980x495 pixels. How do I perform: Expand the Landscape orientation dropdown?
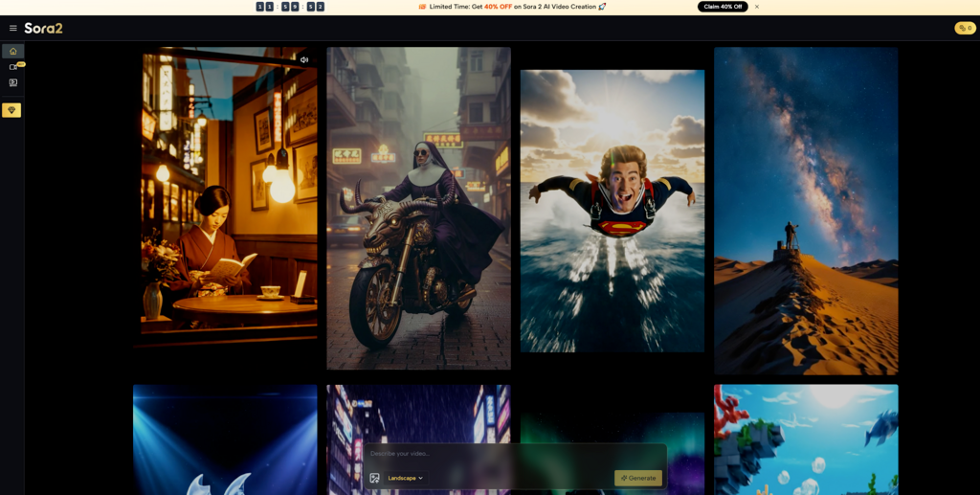[x=405, y=478]
